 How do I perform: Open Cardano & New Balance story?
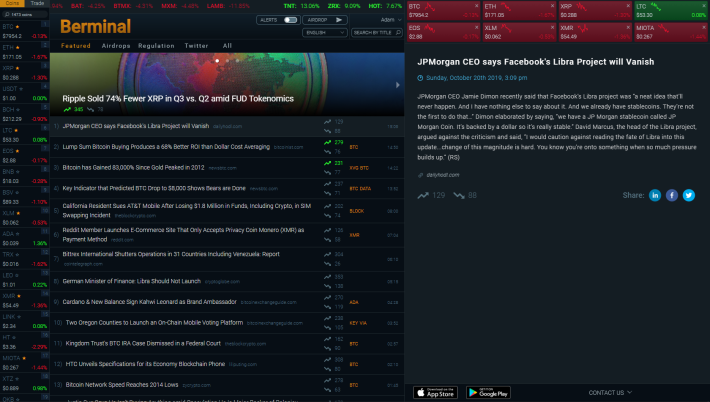click(x=149, y=302)
